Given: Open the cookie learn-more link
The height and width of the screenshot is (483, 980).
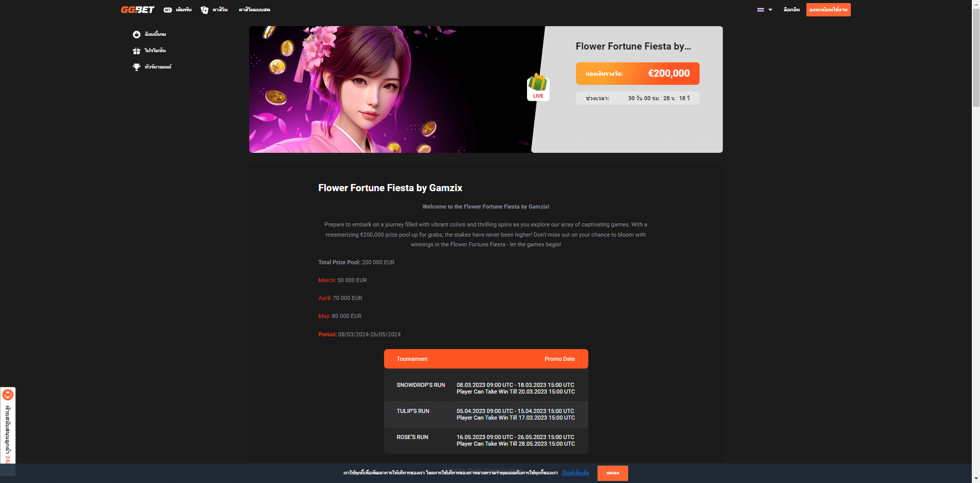Looking at the screenshot, I should coord(576,473).
